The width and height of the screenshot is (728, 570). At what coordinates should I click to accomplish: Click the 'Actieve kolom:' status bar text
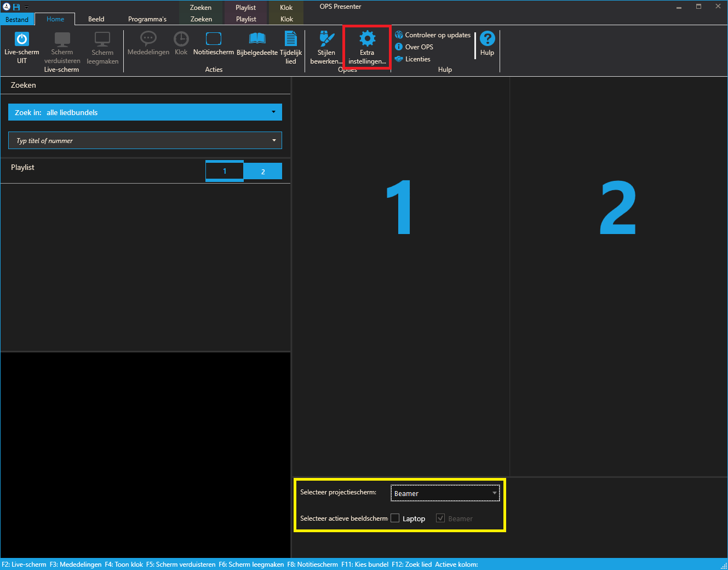pos(457,565)
